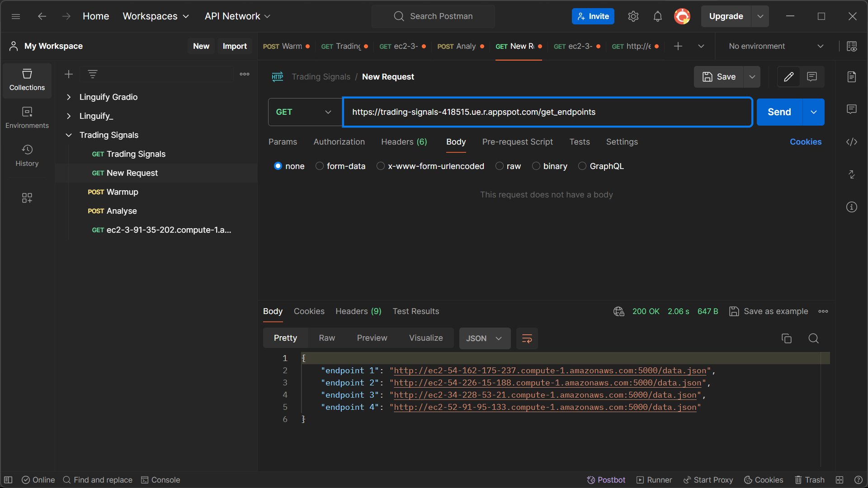Image resolution: width=868 pixels, height=488 pixels.
Task: Click the Send button
Action: pyautogui.click(x=779, y=112)
